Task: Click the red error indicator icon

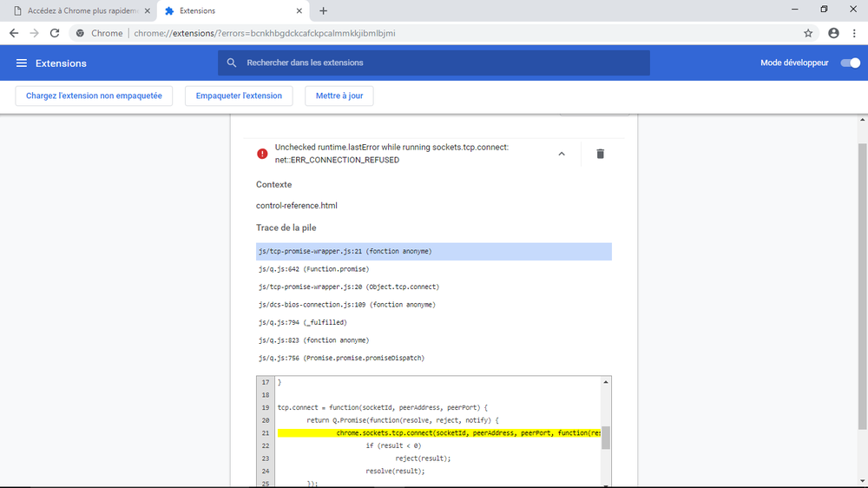Action: point(262,154)
